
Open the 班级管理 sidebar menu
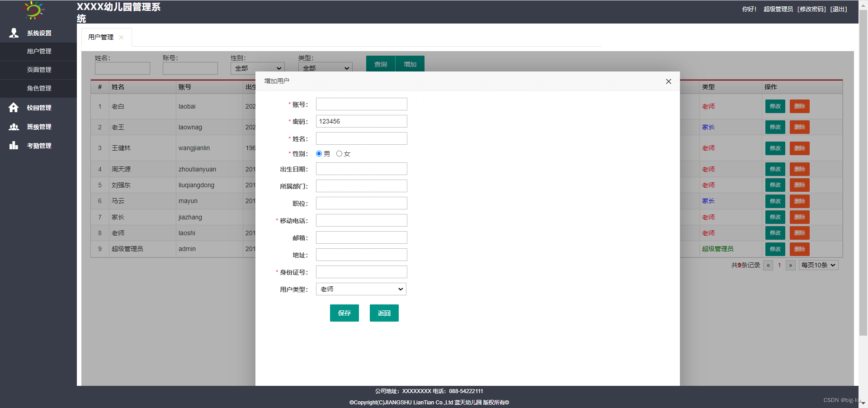click(x=38, y=127)
